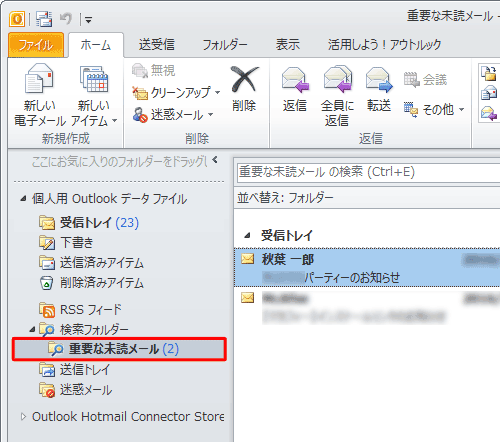The image size is (500, 442).
Task: Select 重要な未読メール (2) search folder
Action: pyautogui.click(x=119, y=349)
